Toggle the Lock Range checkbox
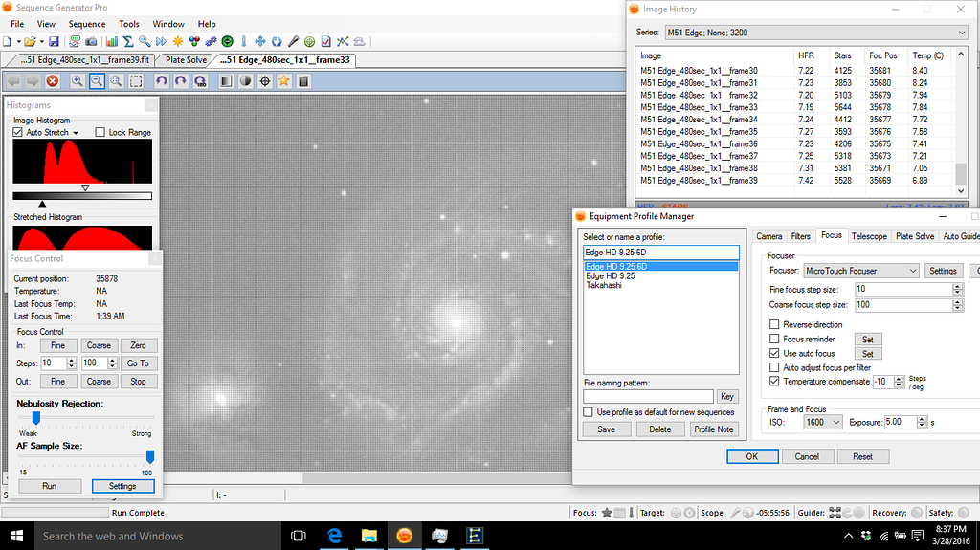980x550 pixels. (100, 133)
